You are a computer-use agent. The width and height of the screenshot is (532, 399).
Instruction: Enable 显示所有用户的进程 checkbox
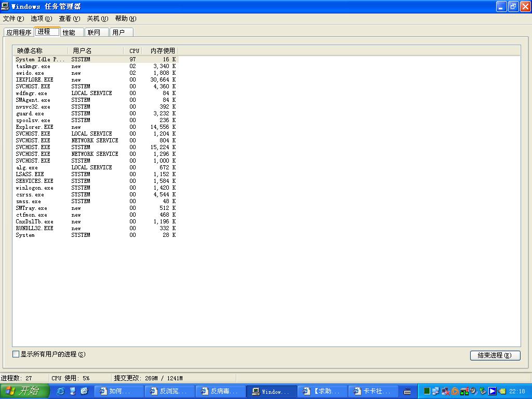[x=16, y=354]
